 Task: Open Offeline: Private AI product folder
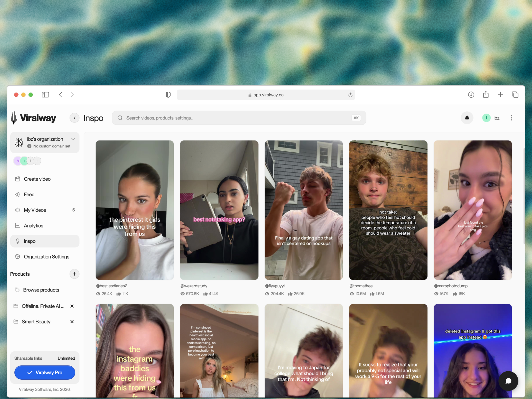click(39, 306)
